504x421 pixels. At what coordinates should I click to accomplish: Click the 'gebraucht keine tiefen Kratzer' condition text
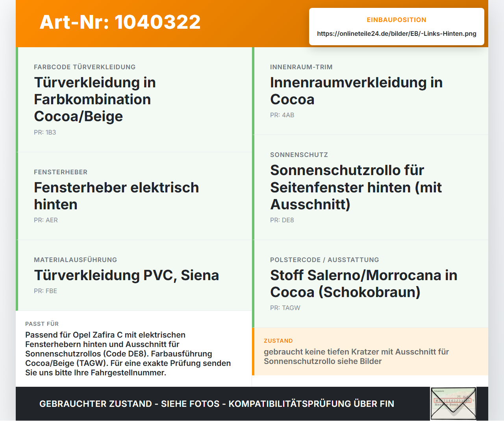click(x=356, y=356)
